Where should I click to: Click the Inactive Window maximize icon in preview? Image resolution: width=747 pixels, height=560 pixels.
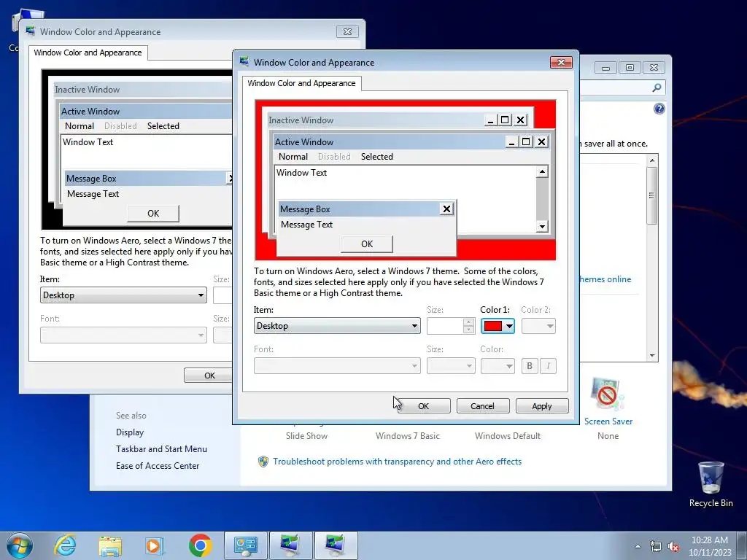coord(505,120)
